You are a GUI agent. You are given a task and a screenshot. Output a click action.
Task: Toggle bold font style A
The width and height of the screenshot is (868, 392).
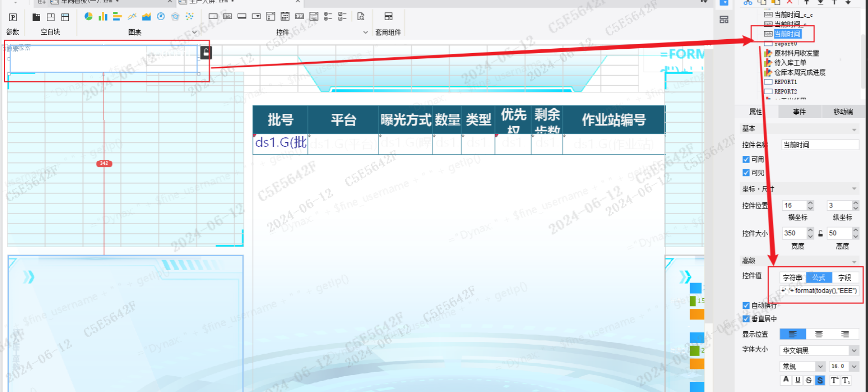coord(786,380)
